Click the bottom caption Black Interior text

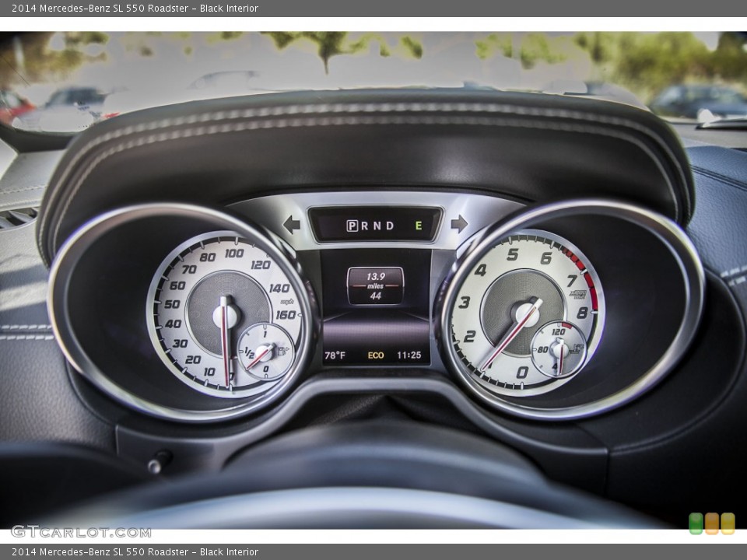(229, 552)
